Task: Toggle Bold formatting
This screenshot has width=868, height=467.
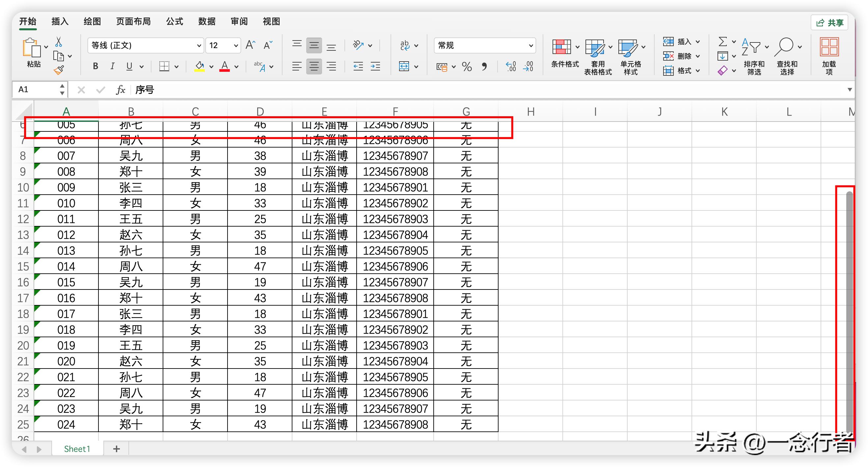Action: (x=96, y=67)
